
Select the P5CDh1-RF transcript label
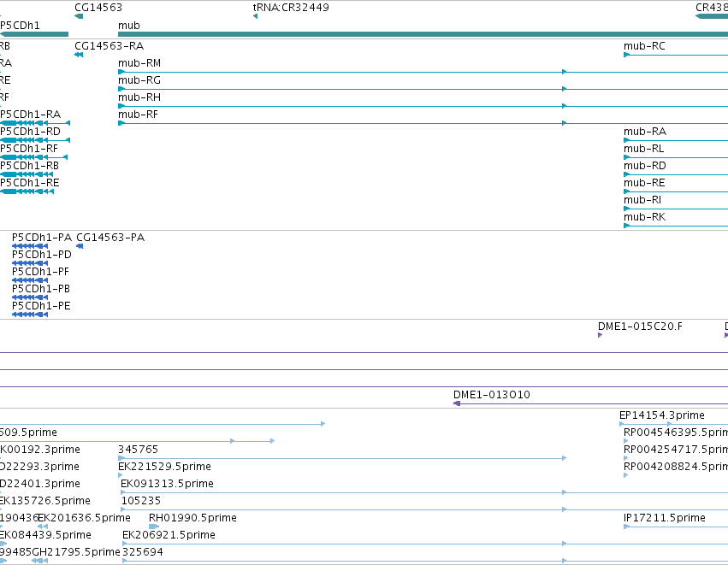29,149
